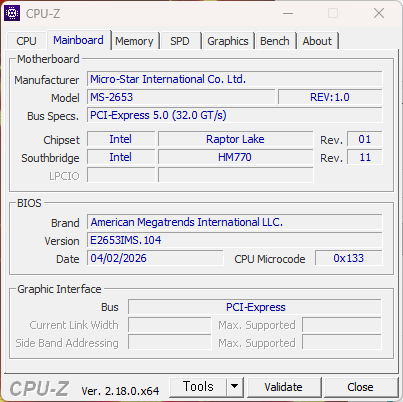Open the About tab
This screenshot has height=402, width=403.
point(317,41)
